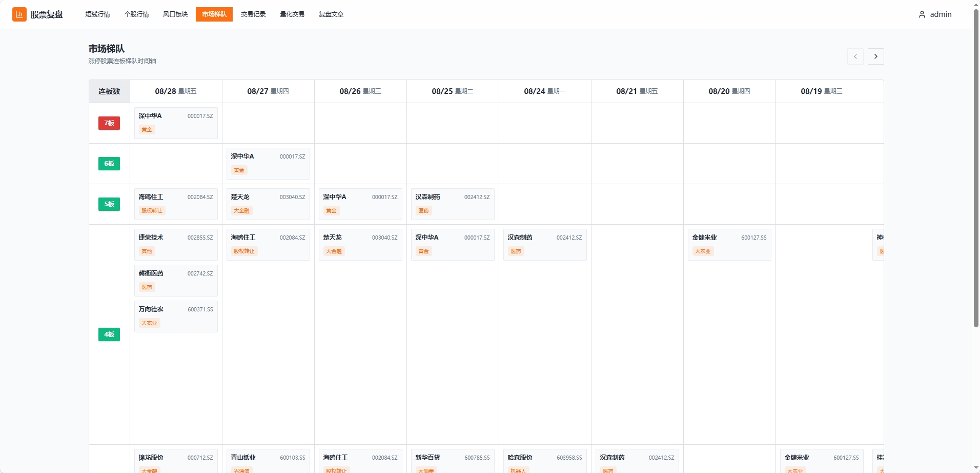The image size is (980, 473).
Task: Open 深中华A card in the 6板 row
Action: click(x=268, y=164)
